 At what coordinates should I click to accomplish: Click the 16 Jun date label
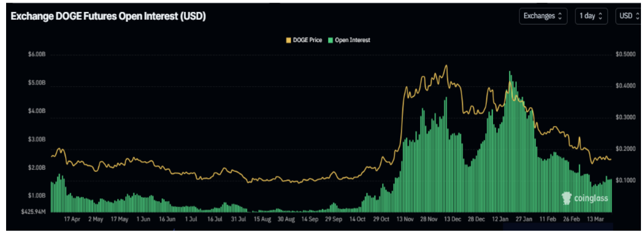click(x=167, y=219)
